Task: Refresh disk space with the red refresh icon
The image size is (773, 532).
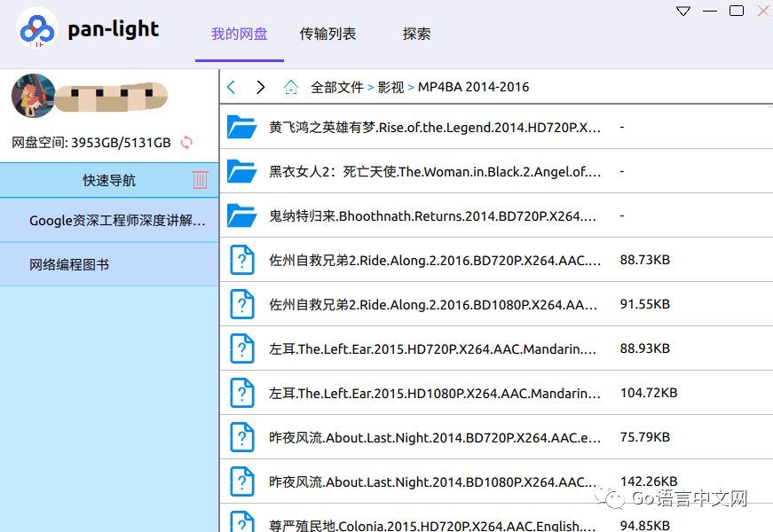Action: 186,142
